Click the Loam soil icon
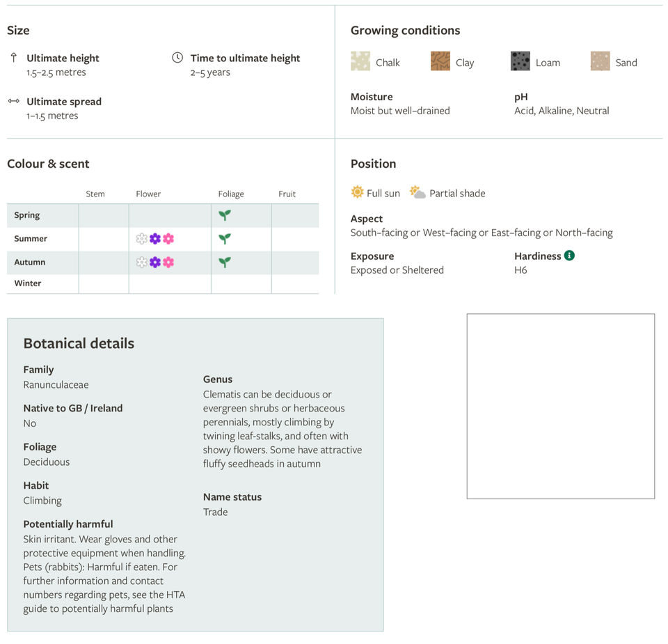The height and width of the screenshot is (644, 668). (520, 62)
